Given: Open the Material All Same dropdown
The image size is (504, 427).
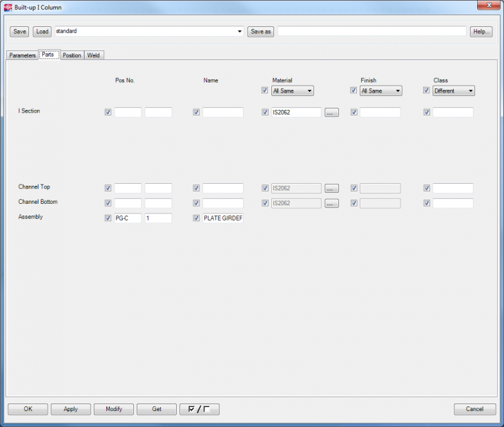Looking at the screenshot, I should (x=293, y=91).
